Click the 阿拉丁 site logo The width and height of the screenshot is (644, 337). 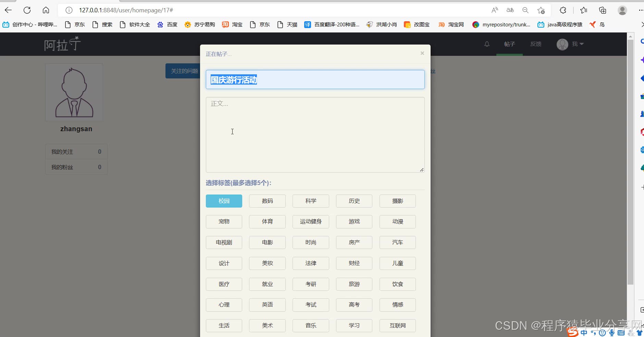[62, 44]
